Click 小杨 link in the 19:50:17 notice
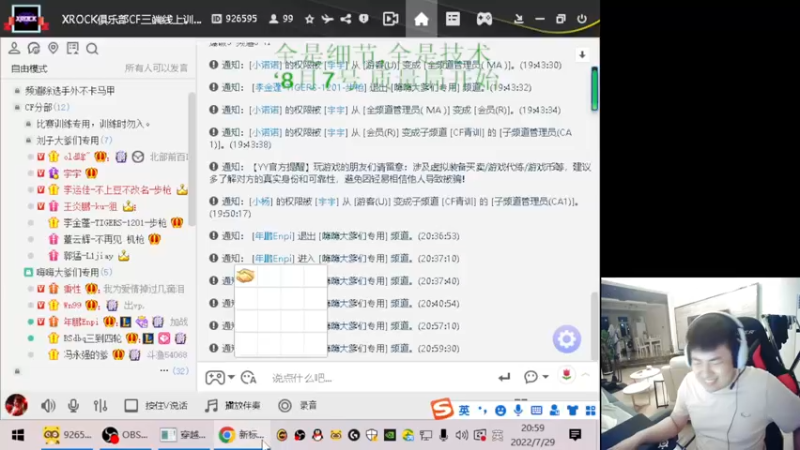The width and height of the screenshot is (800, 450). [261, 202]
